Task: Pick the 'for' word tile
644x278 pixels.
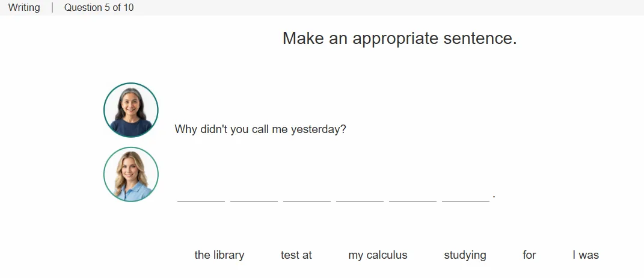Action: (529, 255)
